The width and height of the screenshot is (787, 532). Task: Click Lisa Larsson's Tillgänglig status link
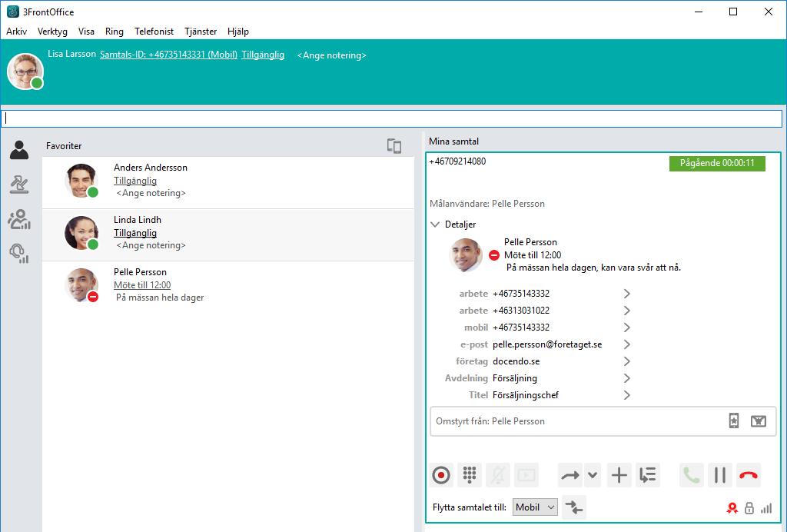click(263, 55)
